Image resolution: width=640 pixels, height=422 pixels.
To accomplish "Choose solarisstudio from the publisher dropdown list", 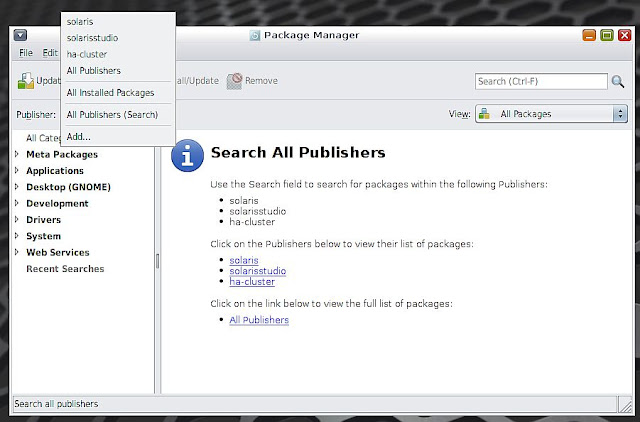I will [x=118, y=38].
